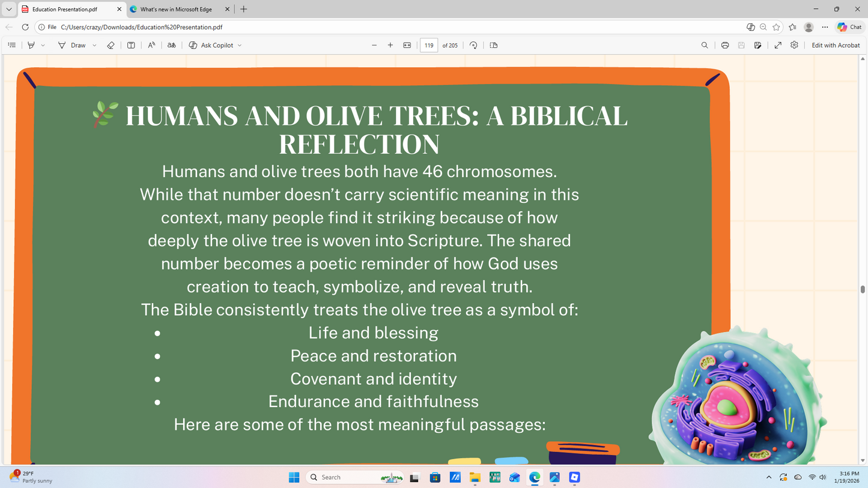The image size is (868, 488).
Task: Close the What's new in Microsoft Edge tab
Action: 227,9
